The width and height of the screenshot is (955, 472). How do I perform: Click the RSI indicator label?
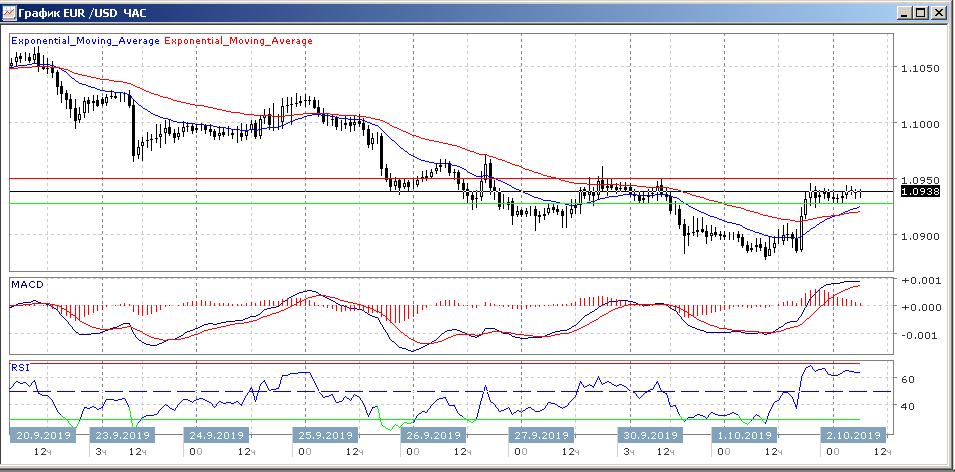click(x=21, y=367)
